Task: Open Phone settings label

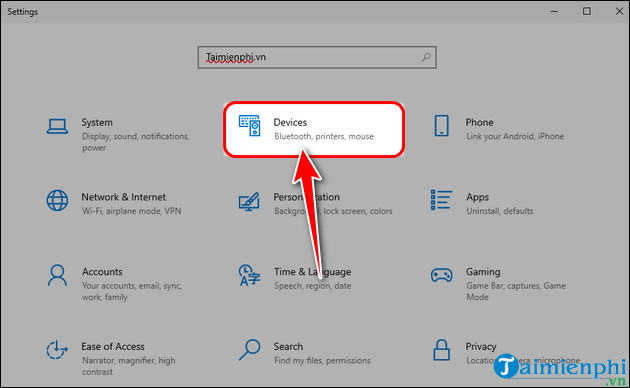Action: pos(480,123)
